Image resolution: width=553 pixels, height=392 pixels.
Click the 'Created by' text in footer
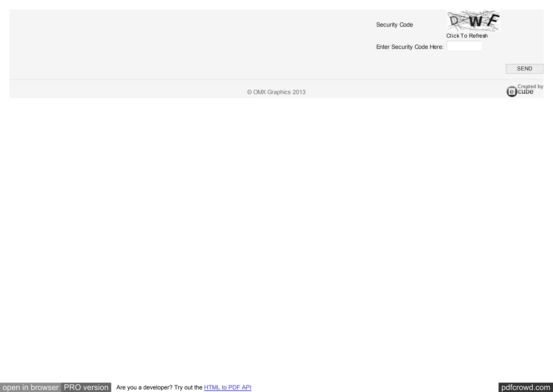[x=530, y=86]
